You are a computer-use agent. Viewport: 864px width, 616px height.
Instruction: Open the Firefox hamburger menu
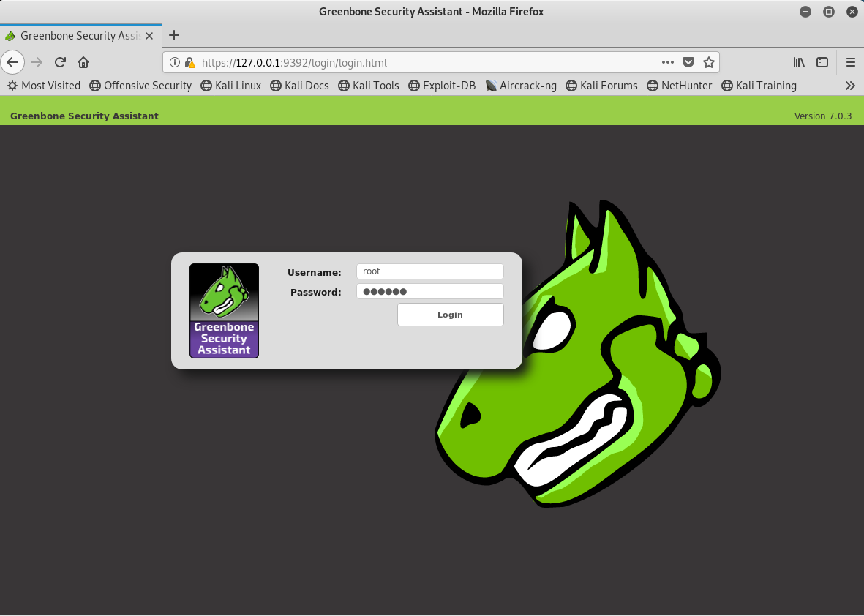click(x=850, y=62)
